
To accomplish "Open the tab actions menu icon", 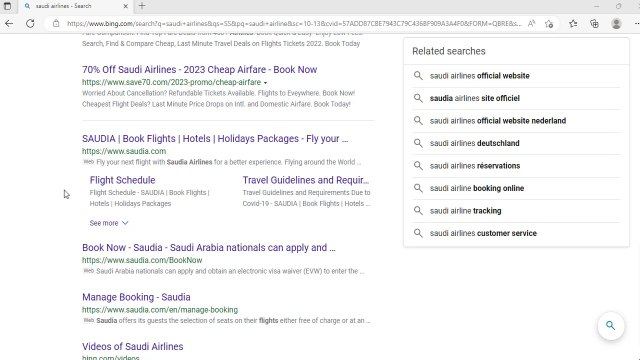I will tap(7, 6).
